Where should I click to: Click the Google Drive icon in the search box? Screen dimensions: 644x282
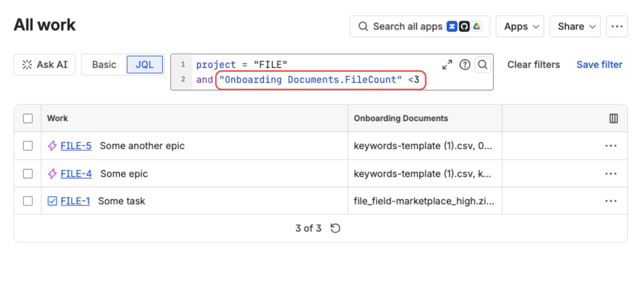click(x=477, y=26)
